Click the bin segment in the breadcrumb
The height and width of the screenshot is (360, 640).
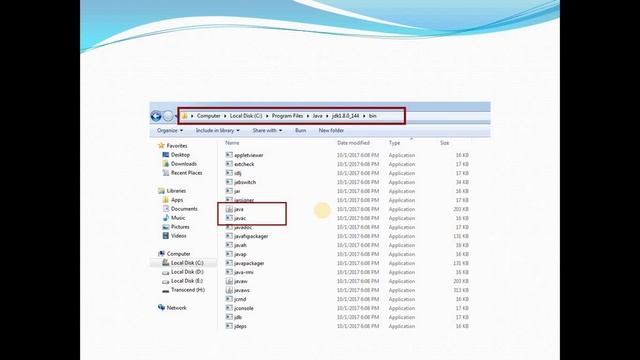pyautogui.click(x=373, y=116)
